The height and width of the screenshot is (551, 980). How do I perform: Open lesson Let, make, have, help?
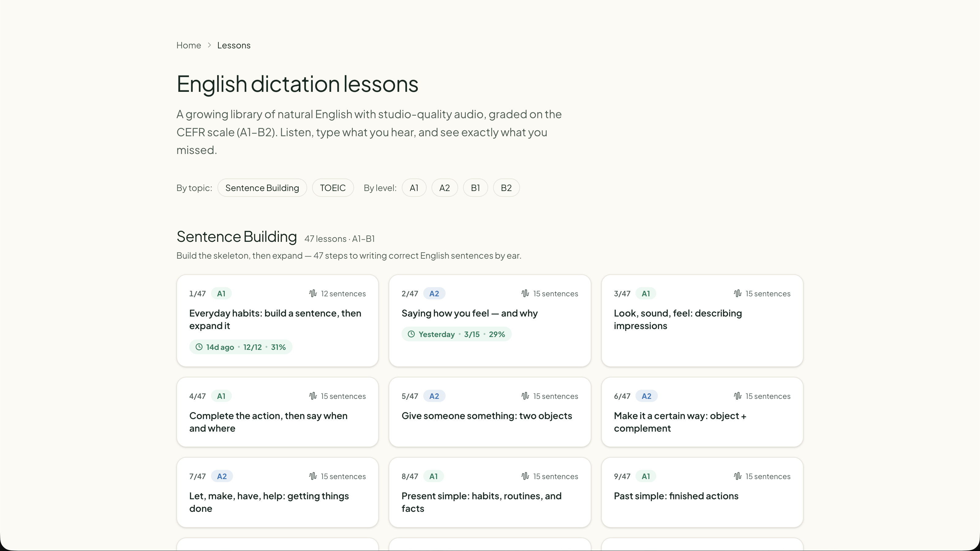pos(277,492)
